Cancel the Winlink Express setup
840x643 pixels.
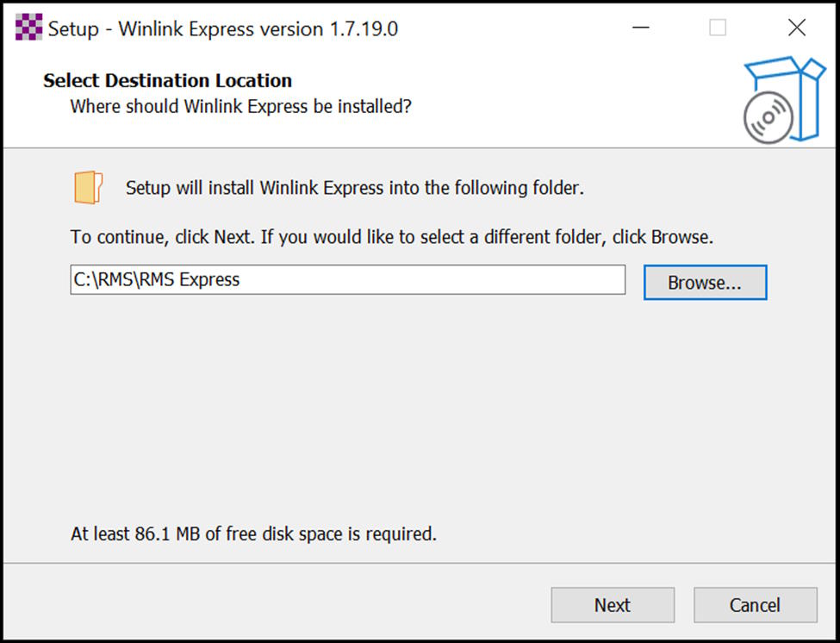pyautogui.click(x=755, y=605)
